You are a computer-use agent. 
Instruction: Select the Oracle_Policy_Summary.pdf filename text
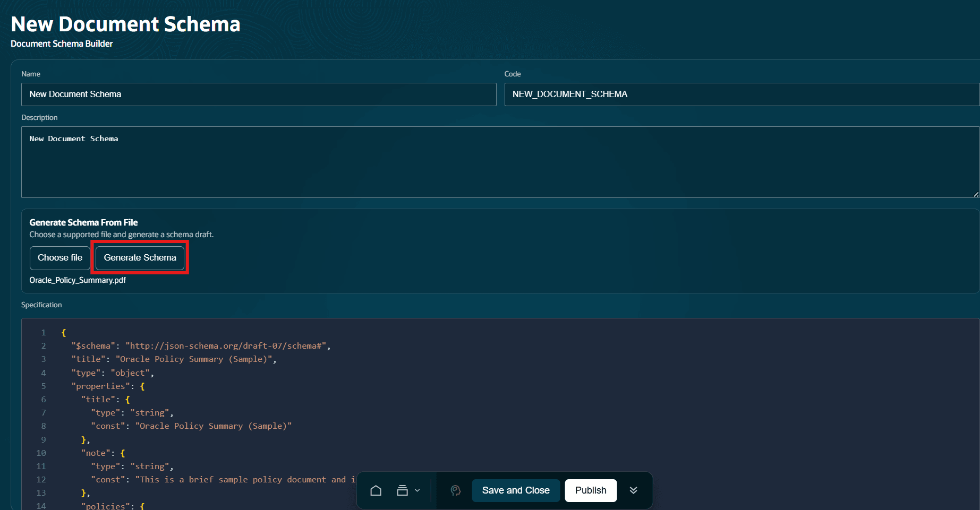[78, 280]
